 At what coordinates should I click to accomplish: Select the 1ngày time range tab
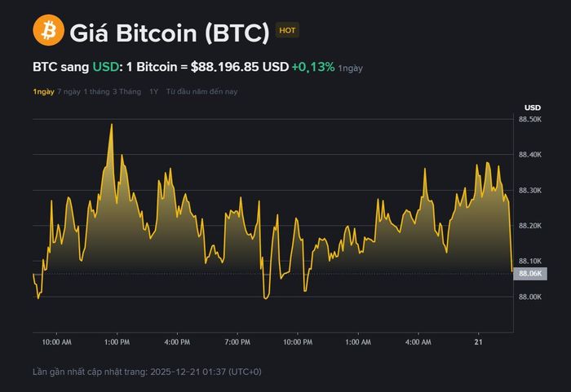(x=43, y=92)
